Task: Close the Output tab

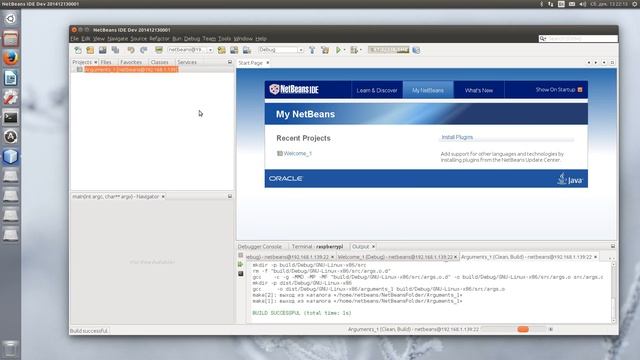Action: coord(373,247)
